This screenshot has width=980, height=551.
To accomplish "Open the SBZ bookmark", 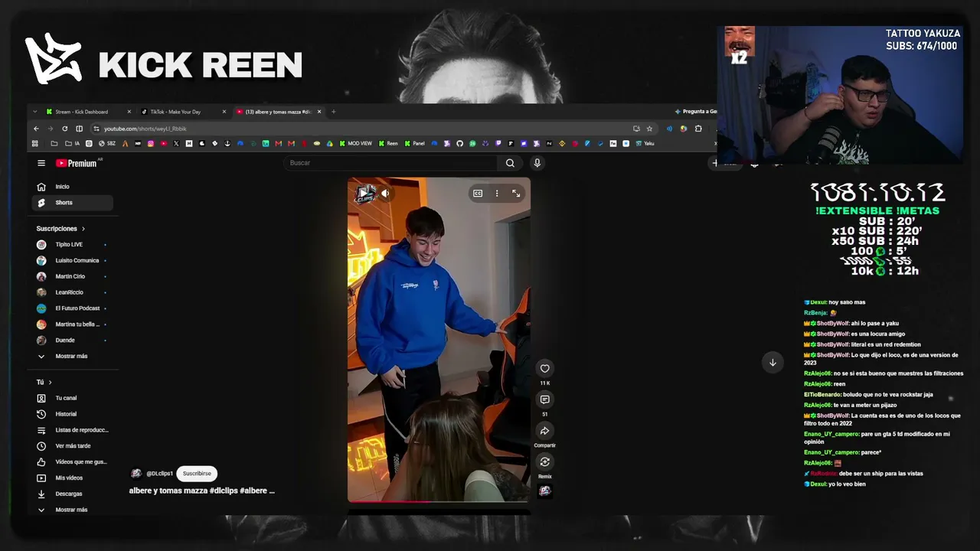I will click(x=107, y=144).
